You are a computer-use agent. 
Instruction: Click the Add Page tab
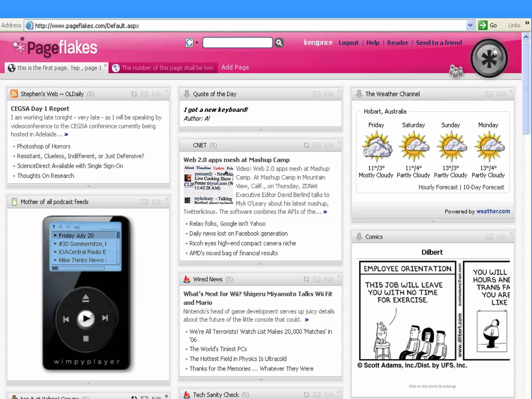pyautogui.click(x=235, y=68)
